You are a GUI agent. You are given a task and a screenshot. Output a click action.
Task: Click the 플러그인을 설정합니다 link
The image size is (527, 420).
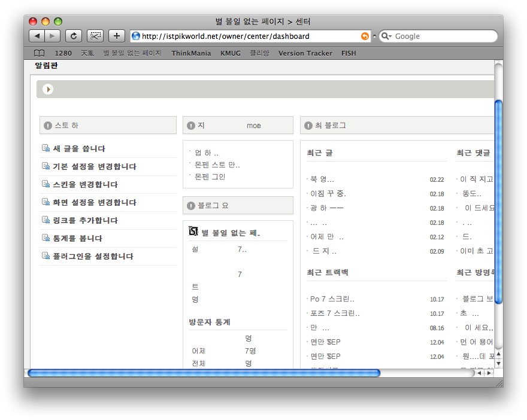(93, 256)
